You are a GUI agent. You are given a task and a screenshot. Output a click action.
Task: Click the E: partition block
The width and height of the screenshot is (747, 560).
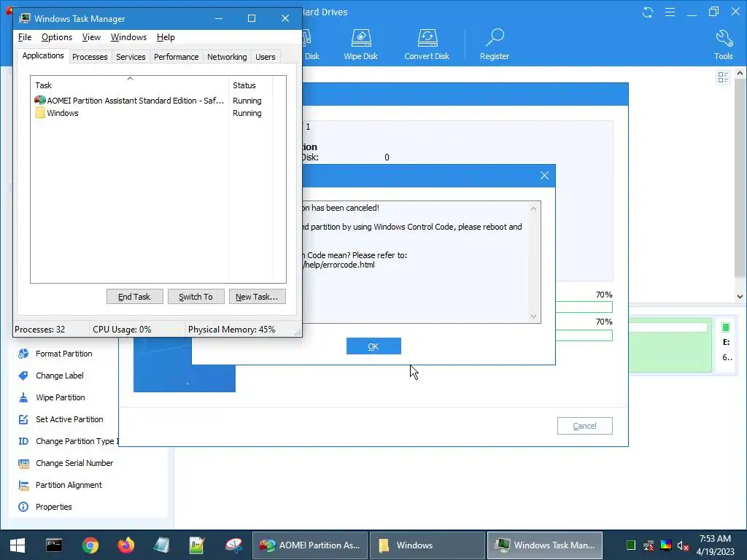click(727, 346)
